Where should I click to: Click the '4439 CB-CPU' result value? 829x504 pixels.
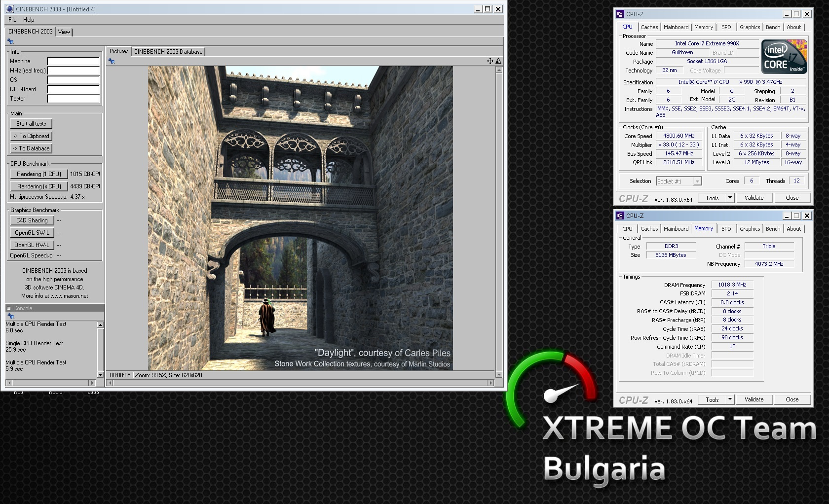(x=85, y=186)
